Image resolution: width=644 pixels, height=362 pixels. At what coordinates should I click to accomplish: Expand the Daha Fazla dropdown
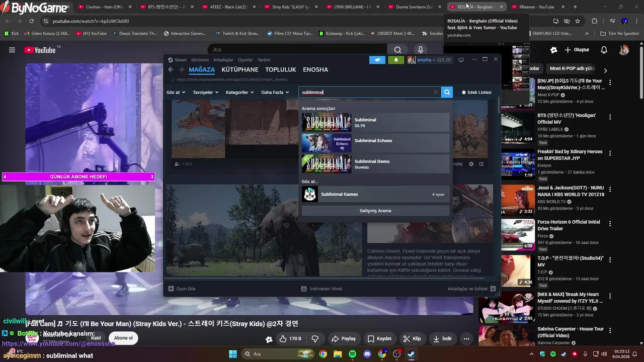pyautogui.click(x=275, y=93)
